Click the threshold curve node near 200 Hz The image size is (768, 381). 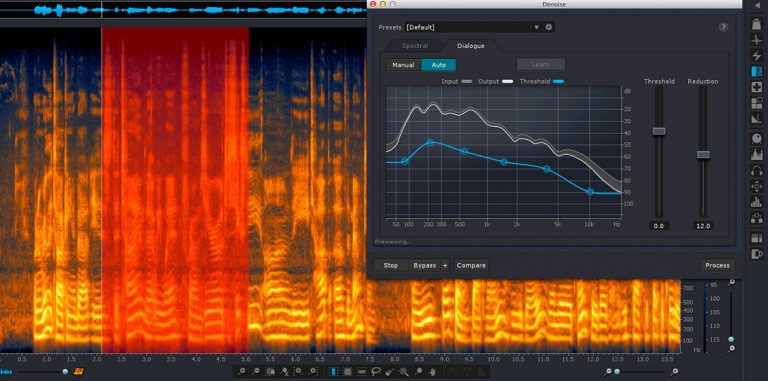coord(430,143)
